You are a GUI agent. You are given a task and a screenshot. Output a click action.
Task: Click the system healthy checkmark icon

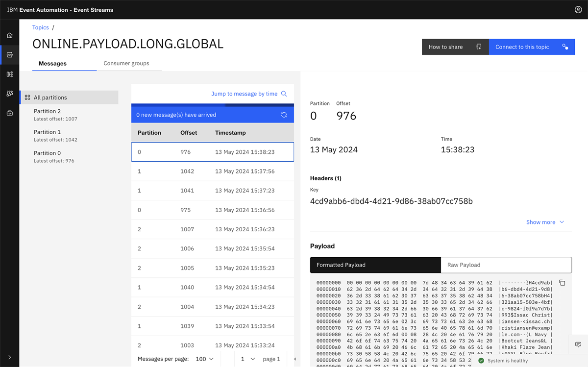click(x=481, y=361)
